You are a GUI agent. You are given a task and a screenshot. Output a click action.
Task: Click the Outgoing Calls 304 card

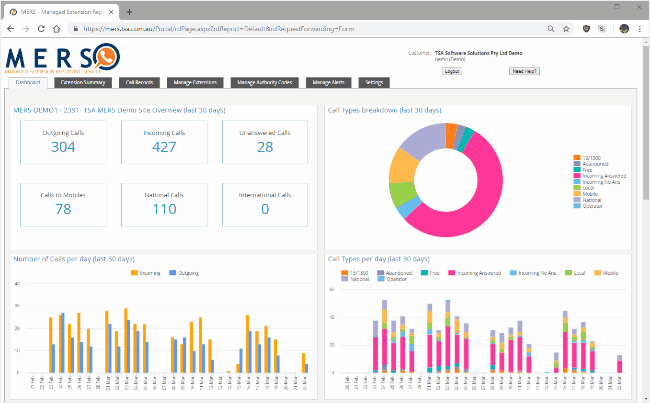click(x=63, y=142)
